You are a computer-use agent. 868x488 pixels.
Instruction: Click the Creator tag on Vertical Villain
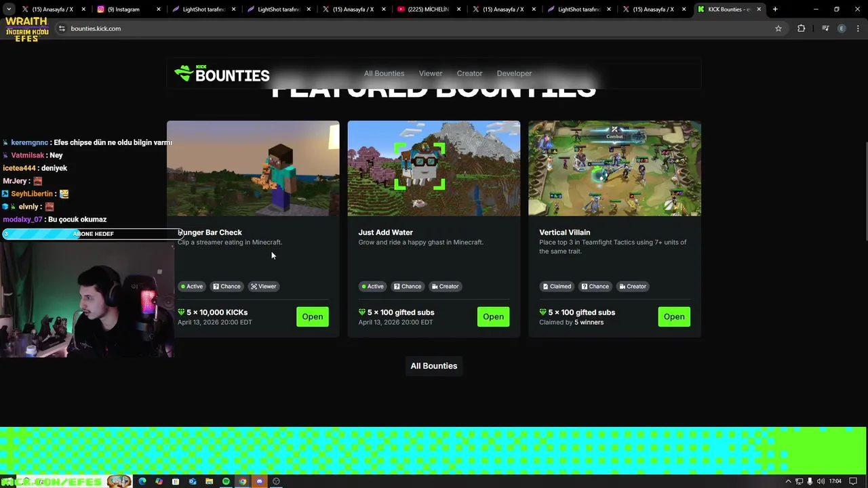633,286
